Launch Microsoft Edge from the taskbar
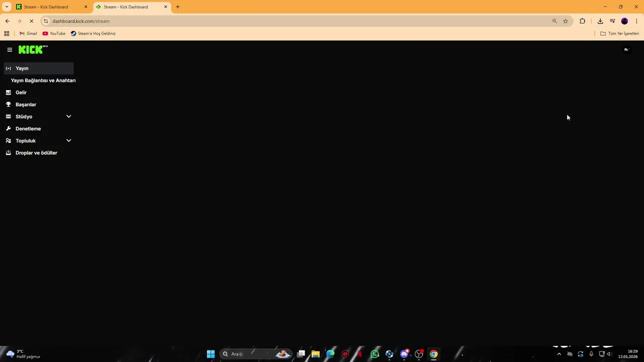644x362 pixels. point(330,354)
